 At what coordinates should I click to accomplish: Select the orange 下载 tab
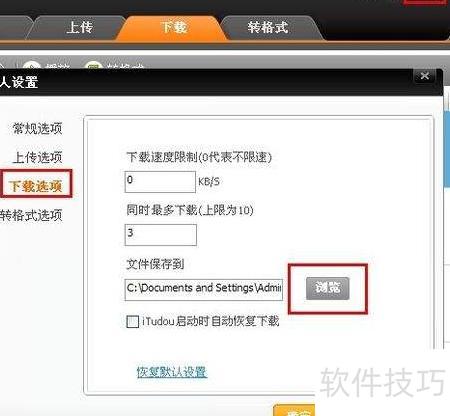(173, 28)
